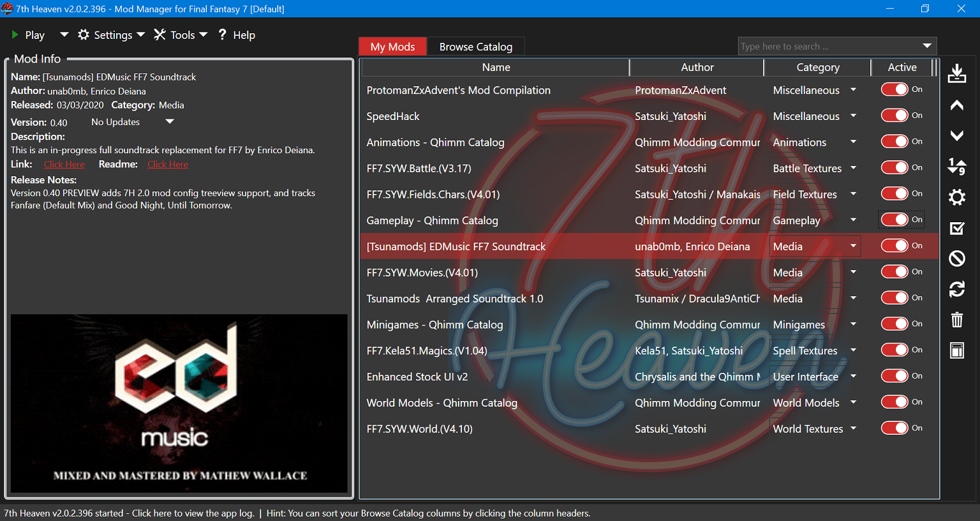Open configure mod gear icon in sidebar
Viewport: 980px width, 521px height.
pos(956,197)
